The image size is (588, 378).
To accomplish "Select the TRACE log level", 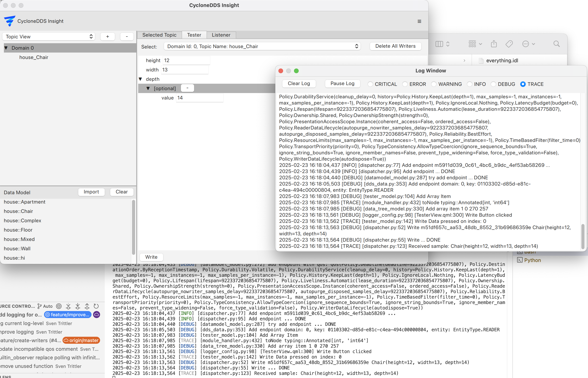I will [x=523, y=84].
